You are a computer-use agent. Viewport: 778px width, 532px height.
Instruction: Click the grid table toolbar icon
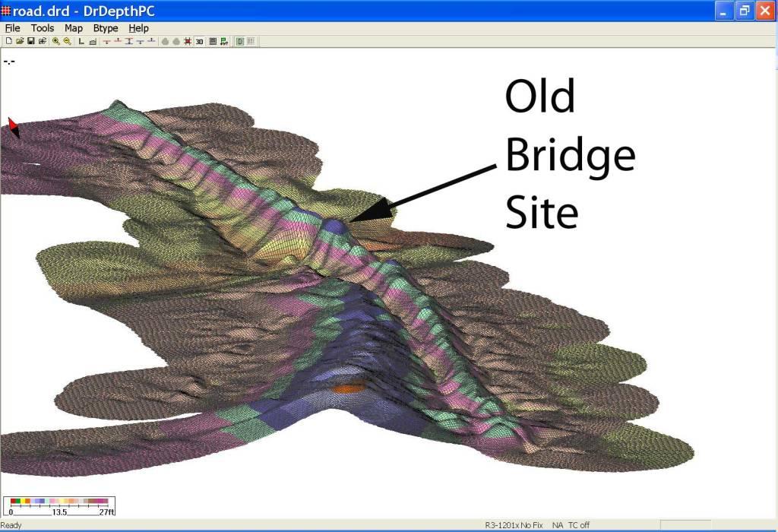tap(213, 41)
